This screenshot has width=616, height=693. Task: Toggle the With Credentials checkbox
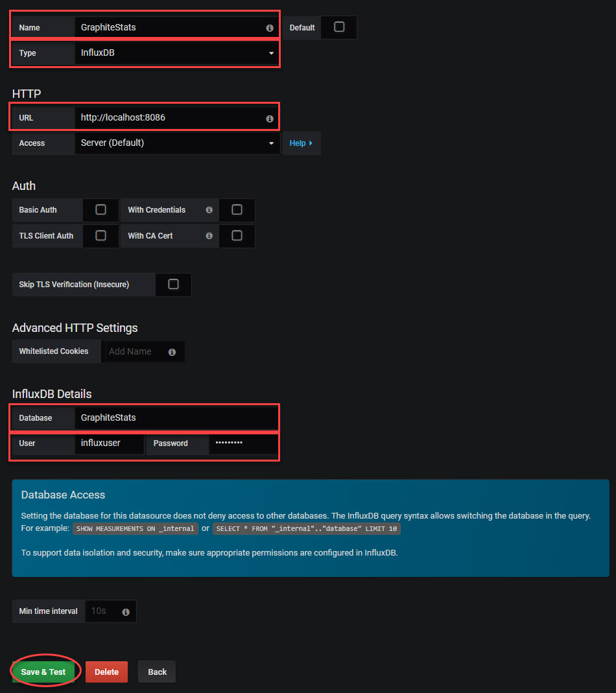coord(237,209)
